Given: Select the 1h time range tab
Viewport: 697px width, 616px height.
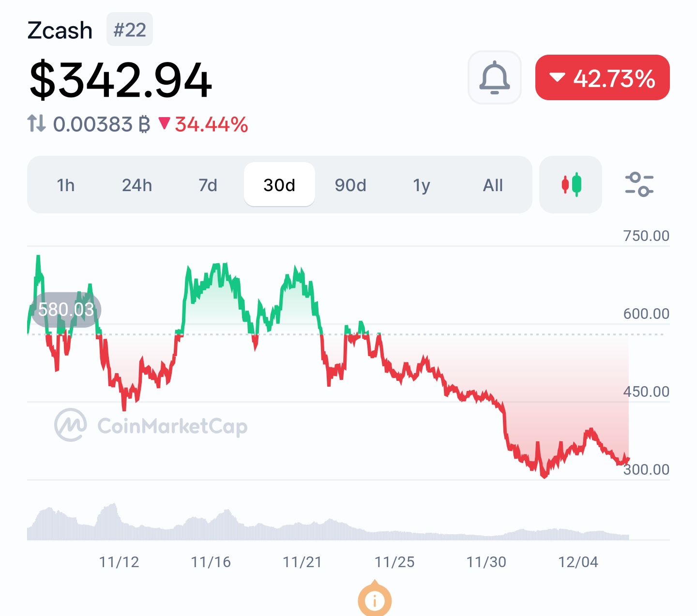Looking at the screenshot, I should coord(66,185).
